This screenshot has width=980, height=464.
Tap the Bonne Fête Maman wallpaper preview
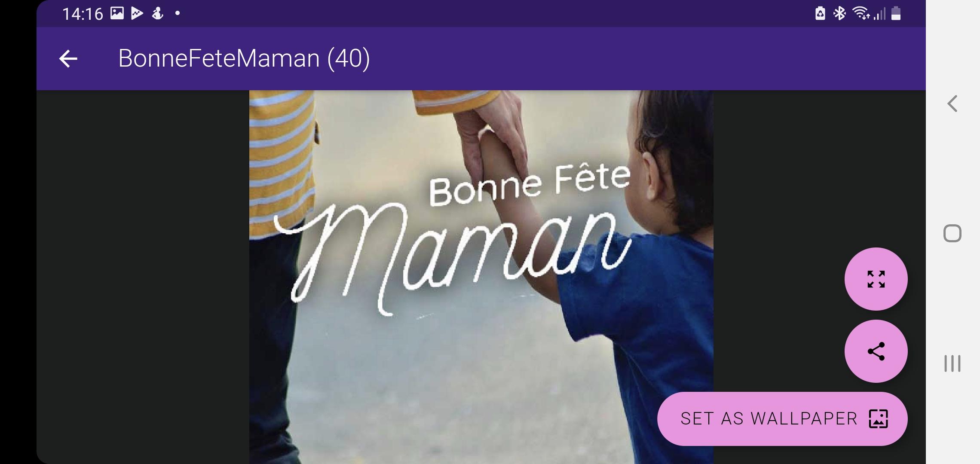pos(481,277)
